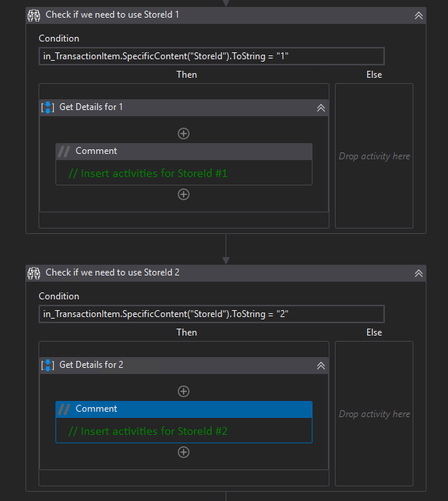The height and width of the screenshot is (501, 448).
Task: Click comment slashes icon for StoreId #1
Action: pyautogui.click(x=64, y=152)
